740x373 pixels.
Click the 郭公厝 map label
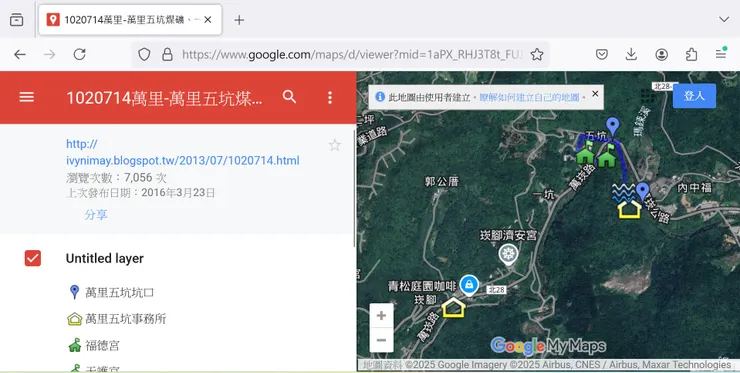coord(441,181)
